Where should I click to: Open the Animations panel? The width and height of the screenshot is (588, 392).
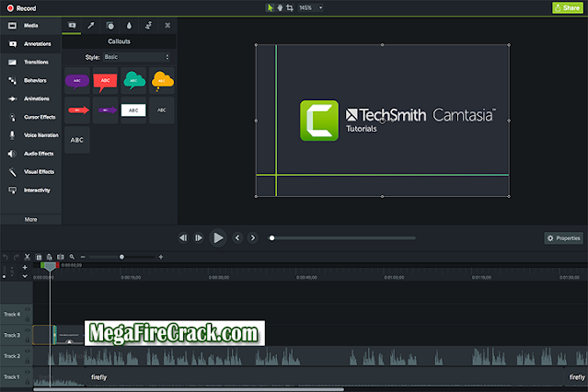(x=30, y=98)
